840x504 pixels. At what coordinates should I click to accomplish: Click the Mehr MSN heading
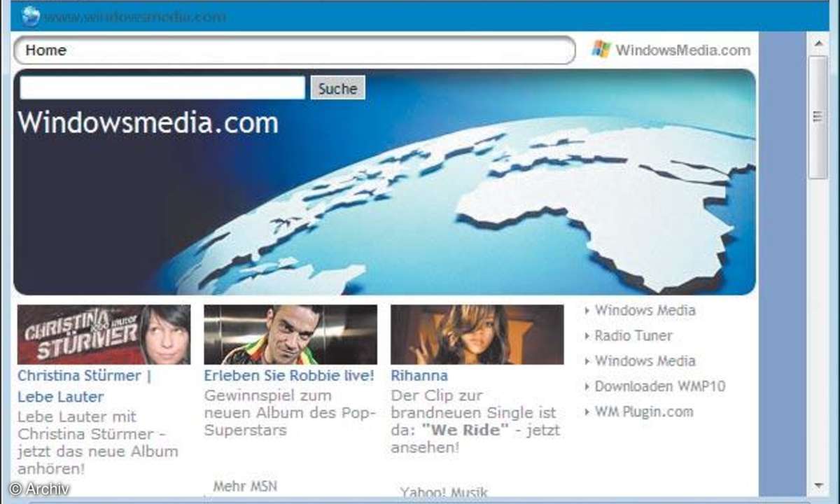point(245,486)
